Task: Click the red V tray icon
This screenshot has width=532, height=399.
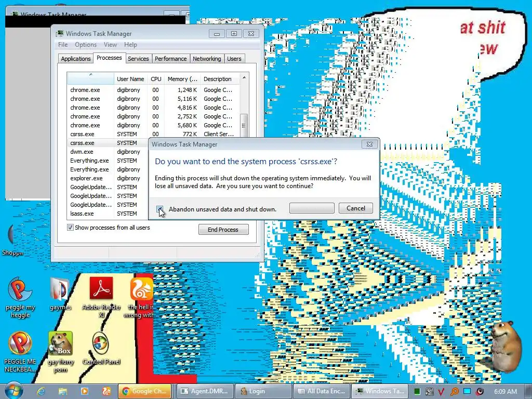Action: (441, 392)
